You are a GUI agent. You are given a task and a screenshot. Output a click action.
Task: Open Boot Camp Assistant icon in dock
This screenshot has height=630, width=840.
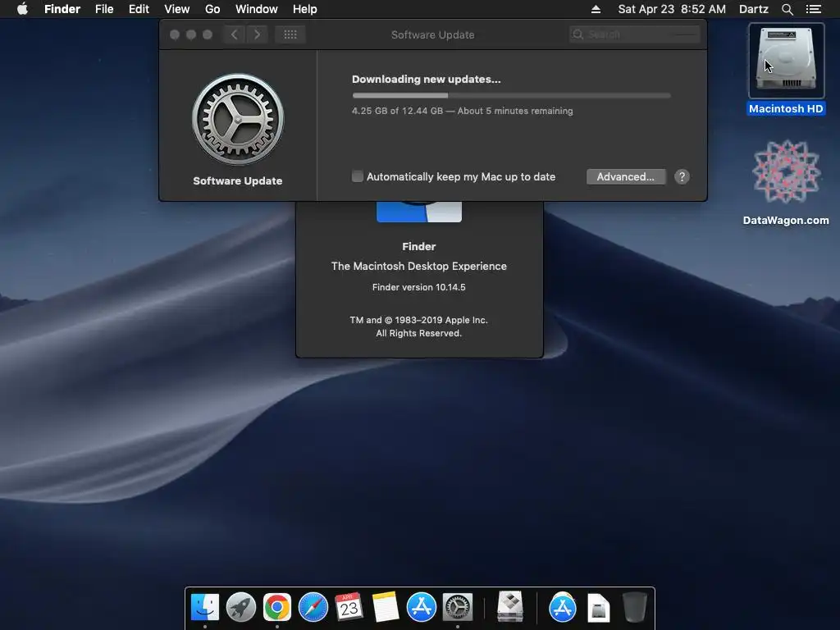click(x=509, y=608)
